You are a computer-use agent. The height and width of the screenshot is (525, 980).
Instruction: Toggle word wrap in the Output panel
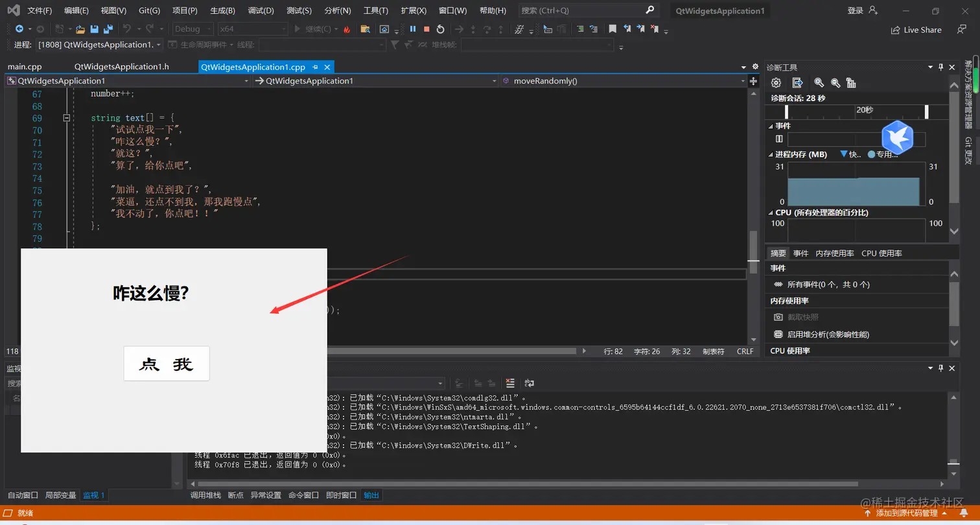coord(529,383)
